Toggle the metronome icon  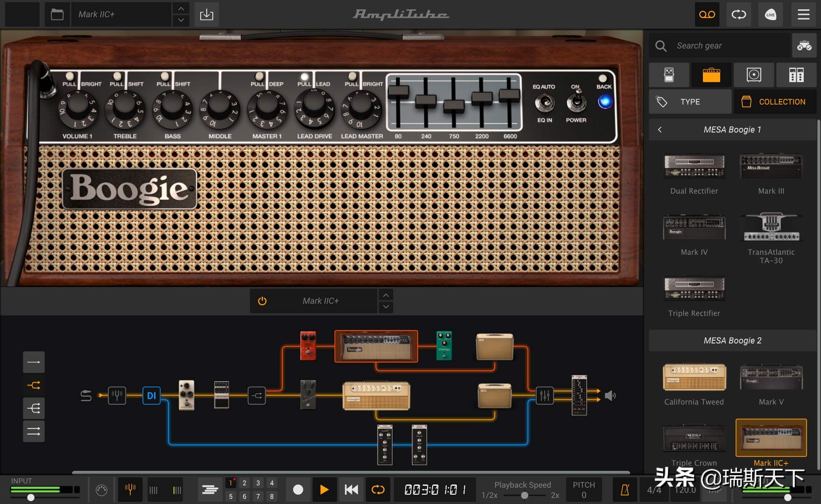click(x=625, y=490)
